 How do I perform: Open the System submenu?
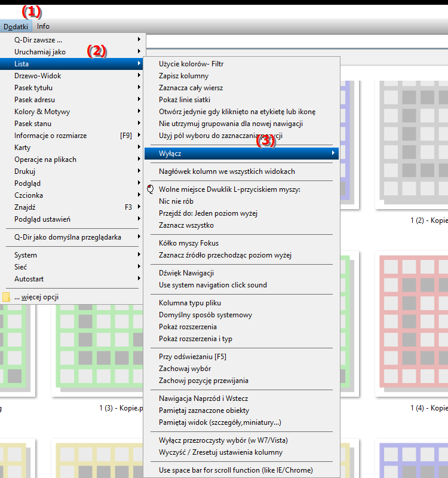point(72,255)
